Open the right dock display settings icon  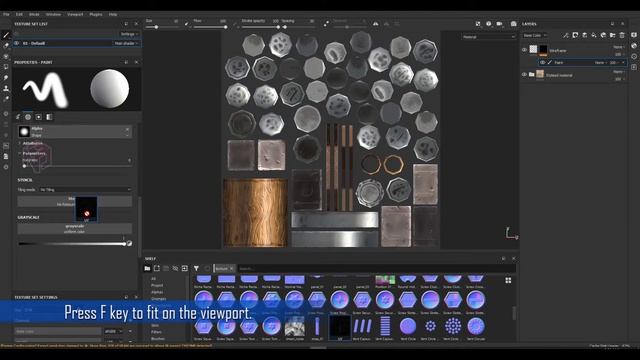(x=634, y=35)
